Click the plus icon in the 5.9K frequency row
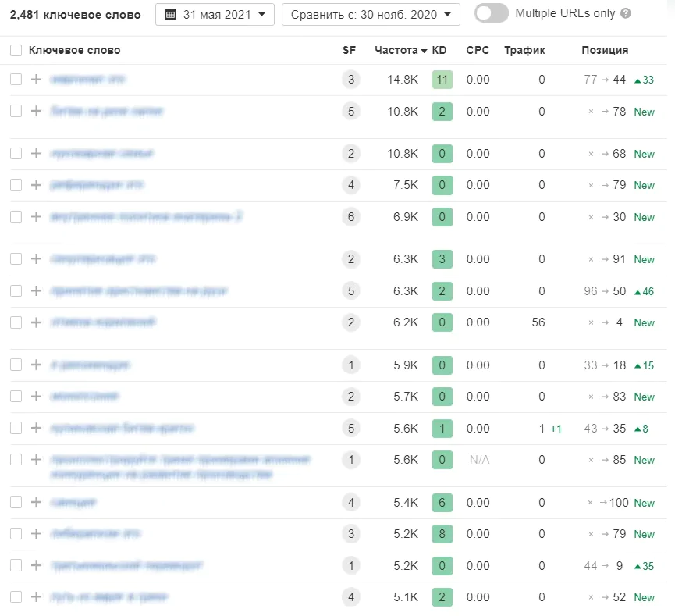 click(36, 365)
